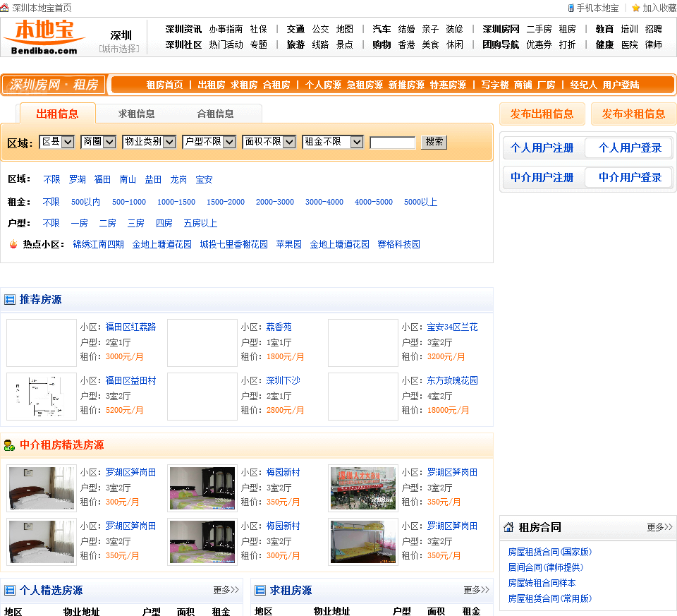Open the 宝安34区兰花 listing link
Viewport: 677px width, 616px height.
tap(453, 327)
